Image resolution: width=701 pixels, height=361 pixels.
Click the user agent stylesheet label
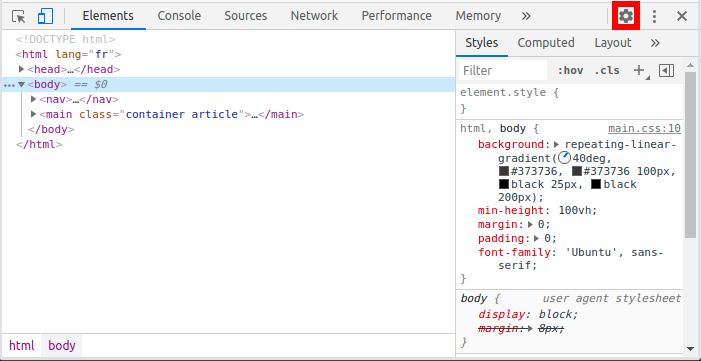tap(612, 298)
